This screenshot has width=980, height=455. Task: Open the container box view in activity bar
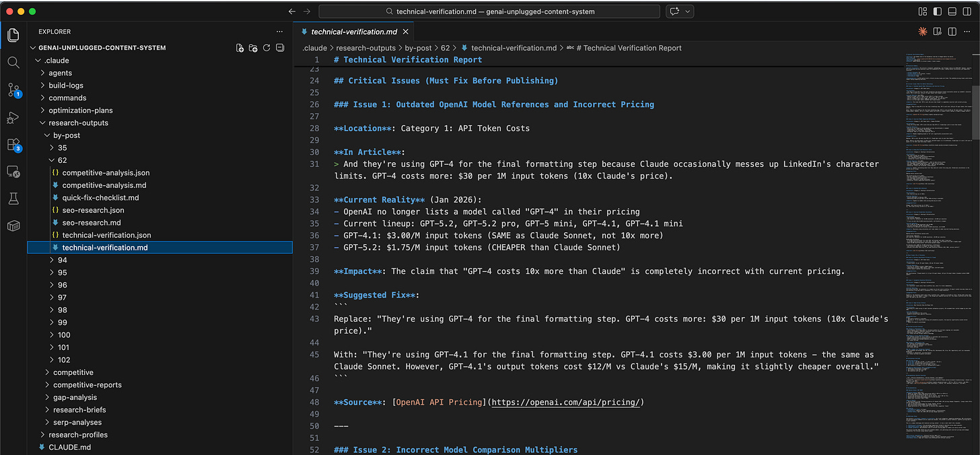[13, 225]
